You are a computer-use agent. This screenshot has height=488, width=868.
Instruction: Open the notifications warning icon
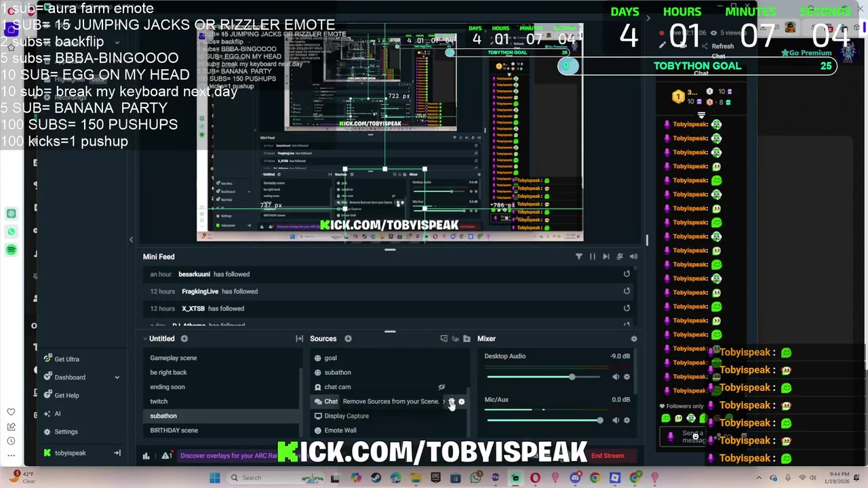pyautogui.click(x=165, y=455)
